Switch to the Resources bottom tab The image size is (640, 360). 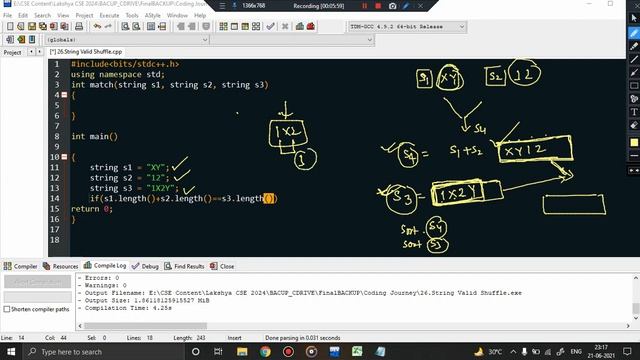click(x=60, y=266)
